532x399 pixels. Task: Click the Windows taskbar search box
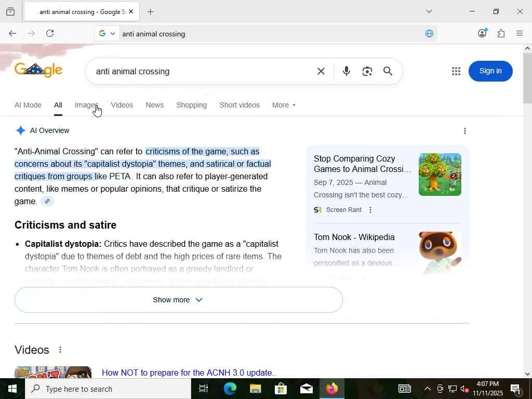click(108, 389)
